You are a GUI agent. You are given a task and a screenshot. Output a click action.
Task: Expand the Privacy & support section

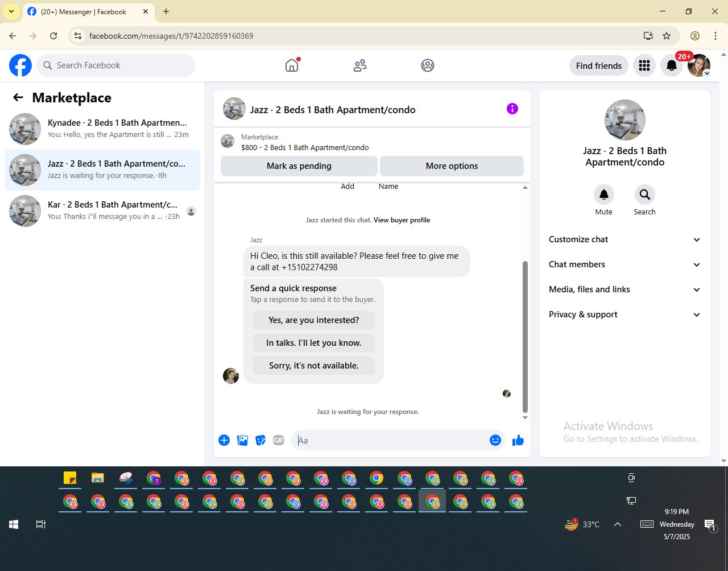coord(625,315)
